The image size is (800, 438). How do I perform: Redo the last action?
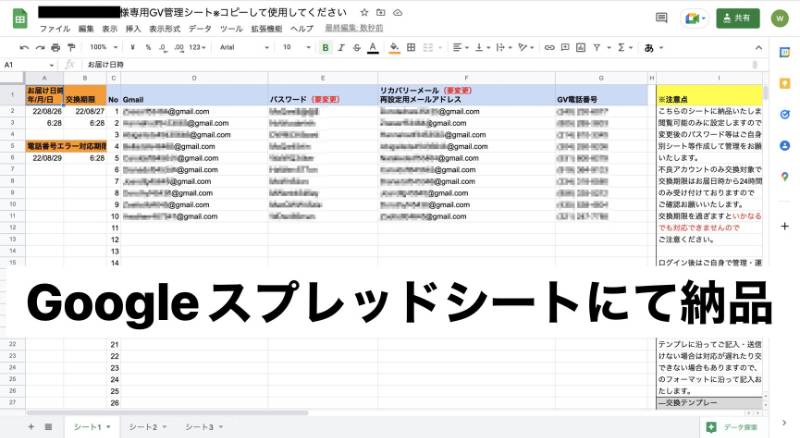(x=40, y=47)
